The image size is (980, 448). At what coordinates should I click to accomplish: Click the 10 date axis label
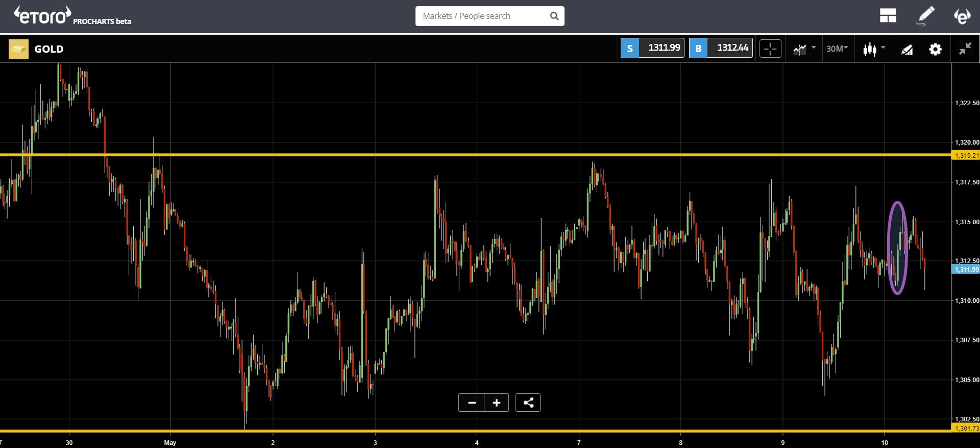click(885, 443)
